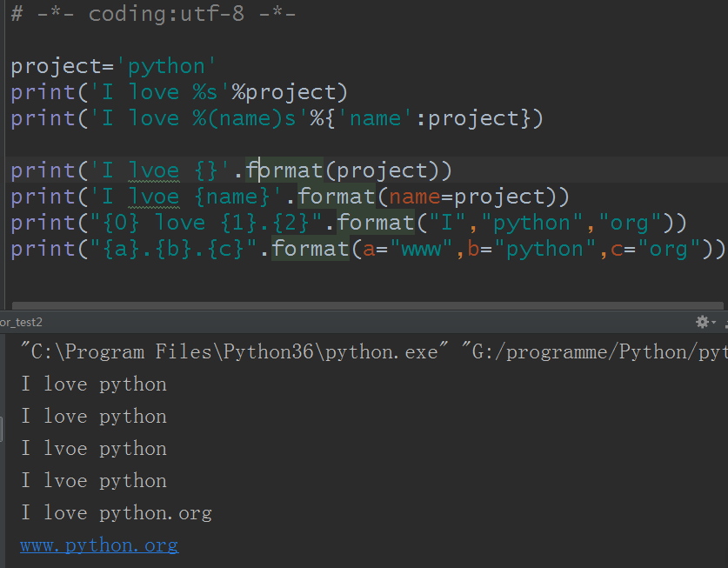This screenshot has width=728, height=568.
Task: Click the first 'I love python' output line
Action: [x=94, y=384]
